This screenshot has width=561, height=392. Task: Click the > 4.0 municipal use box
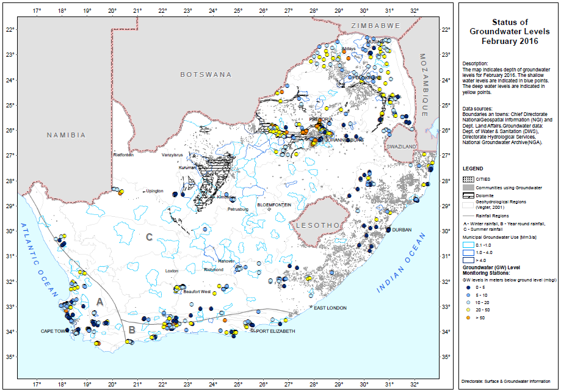(x=468, y=260)
